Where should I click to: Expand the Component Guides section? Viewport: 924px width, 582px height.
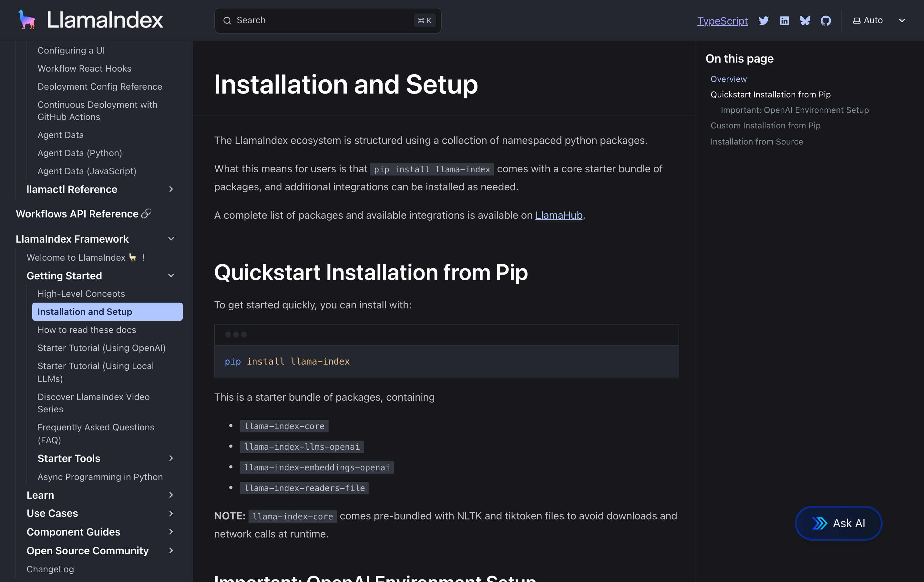[x=171, y=532]
